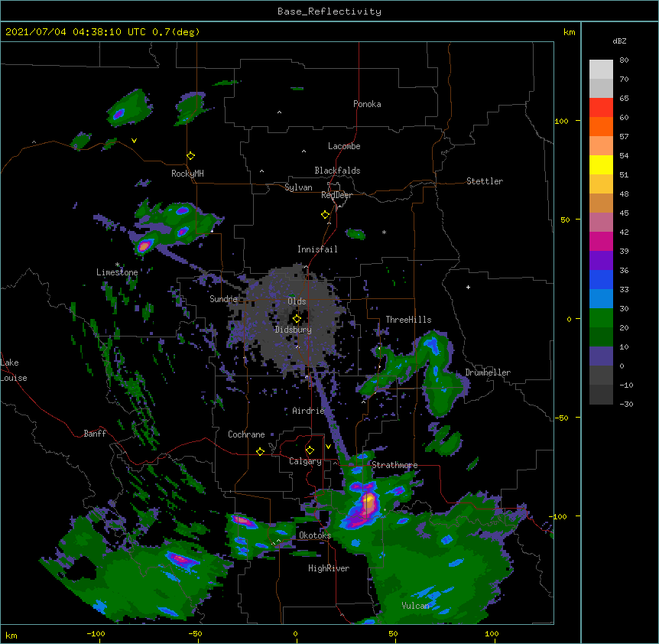Select the bright green 20–30 dBZ legend swatch

pyautogui.click(x=601, y=318)
